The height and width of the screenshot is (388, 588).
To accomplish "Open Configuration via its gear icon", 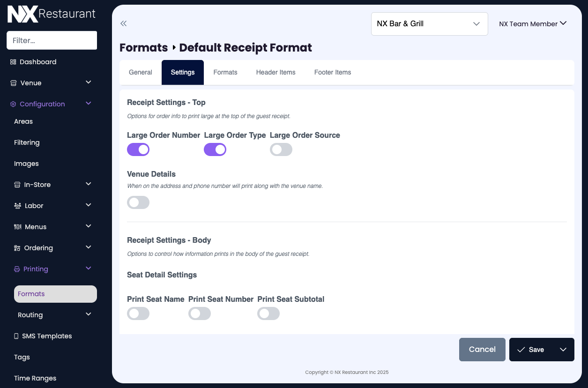I will pyautogui.click(x=13, y=104).
